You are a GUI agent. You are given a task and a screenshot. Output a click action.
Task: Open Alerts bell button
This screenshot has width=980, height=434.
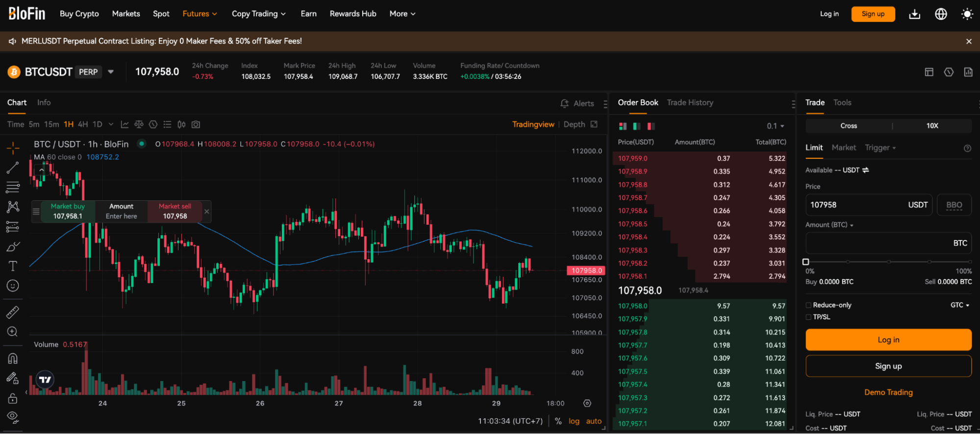pyautogui.click(x=577, y=103)
